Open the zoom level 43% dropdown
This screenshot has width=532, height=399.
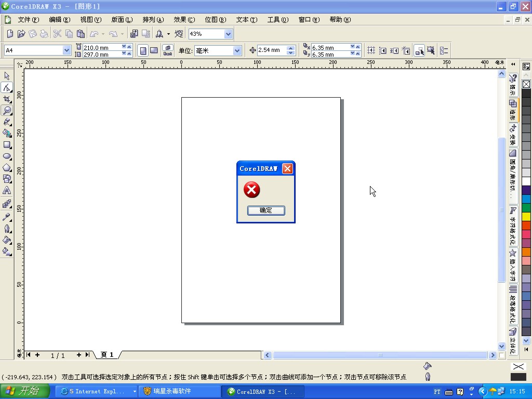228,34
